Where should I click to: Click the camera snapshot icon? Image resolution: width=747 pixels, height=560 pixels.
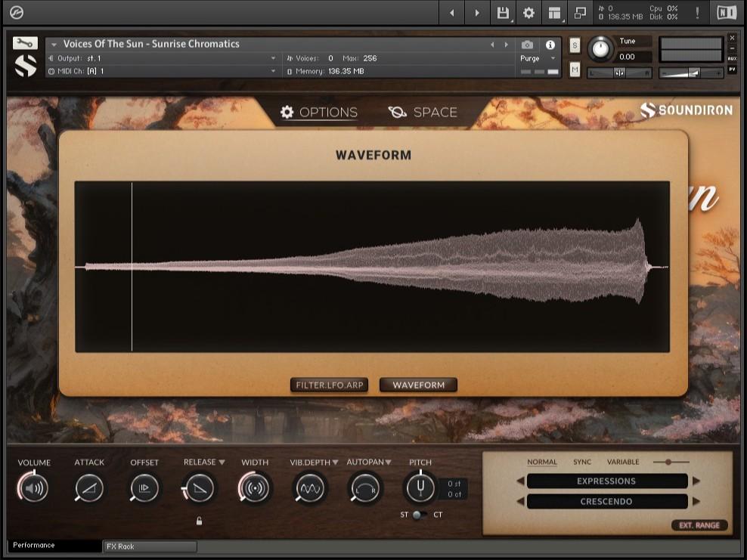(528, 45)
